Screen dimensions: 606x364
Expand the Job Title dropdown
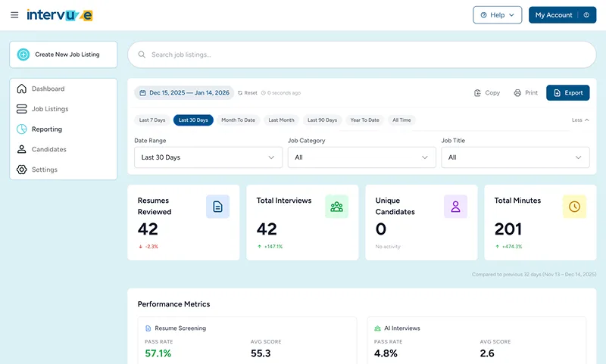[x=515, y=157]
